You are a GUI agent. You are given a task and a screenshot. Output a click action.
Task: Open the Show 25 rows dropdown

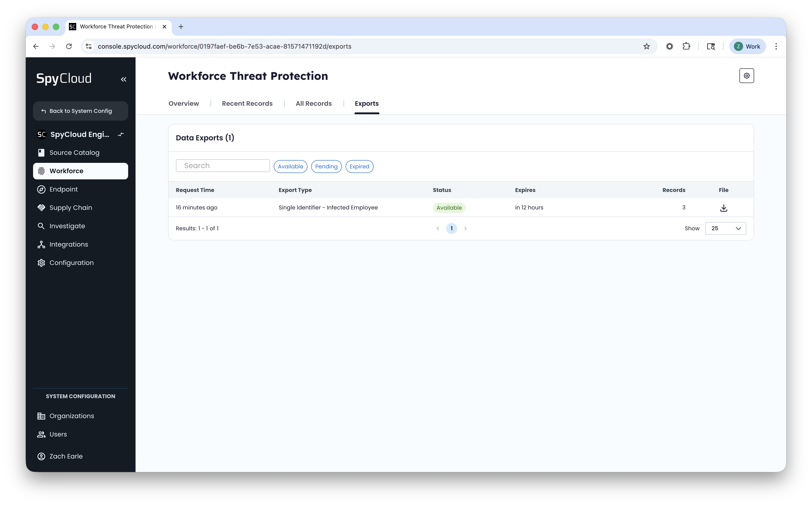(x=725, y=228)
